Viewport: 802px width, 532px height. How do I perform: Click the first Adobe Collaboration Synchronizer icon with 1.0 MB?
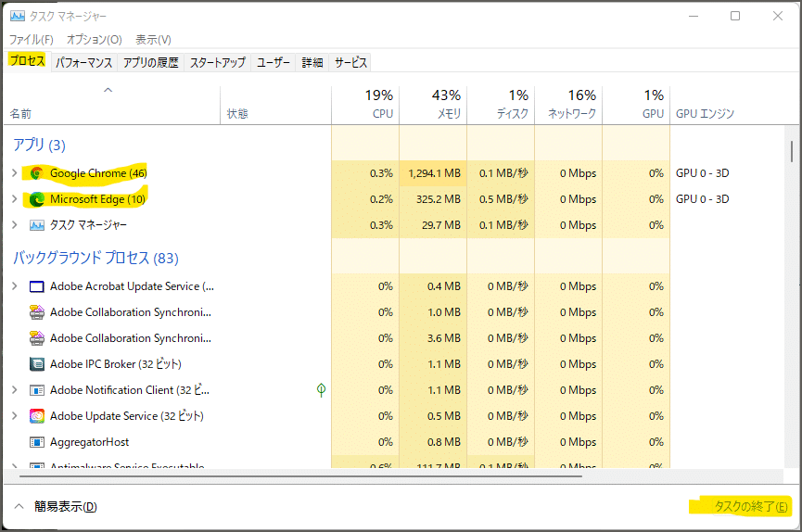[x=37, y=312]
